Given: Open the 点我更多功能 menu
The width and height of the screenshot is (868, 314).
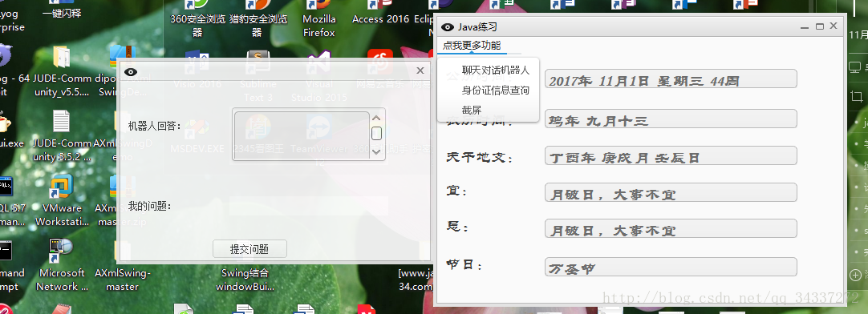Looking at the screenshot, I should pyautogui.click(x=472, y=46).
